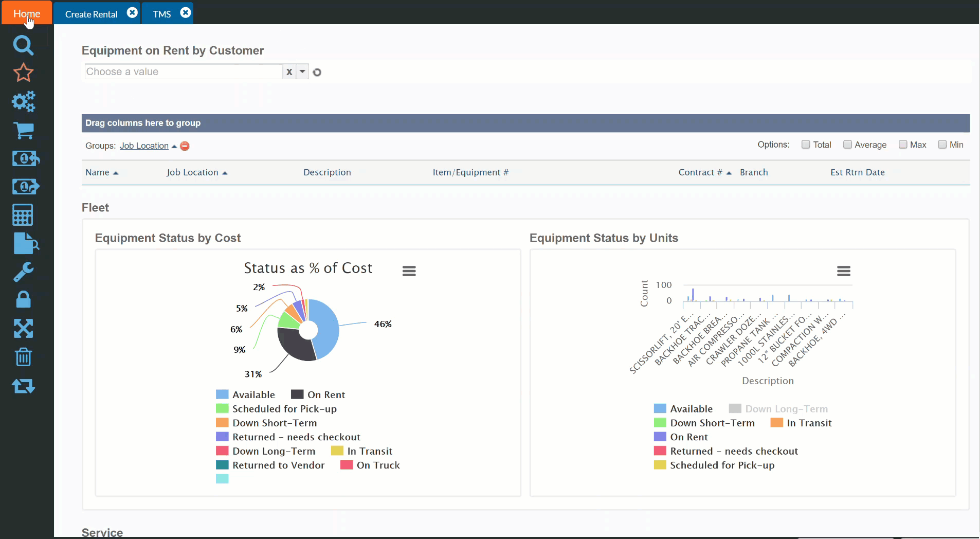Open the trash icon in the sidebar
Image resolution: width=980 pixels, height=539 pixels.
23,357
